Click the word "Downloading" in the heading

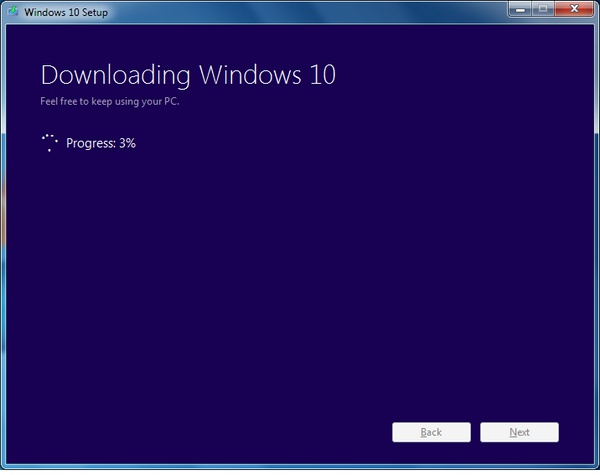[x=116, y=75]
